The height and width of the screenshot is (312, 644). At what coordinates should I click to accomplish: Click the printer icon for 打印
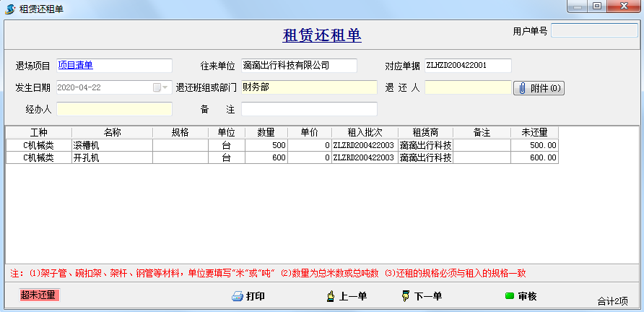click(x=238, y=296)
